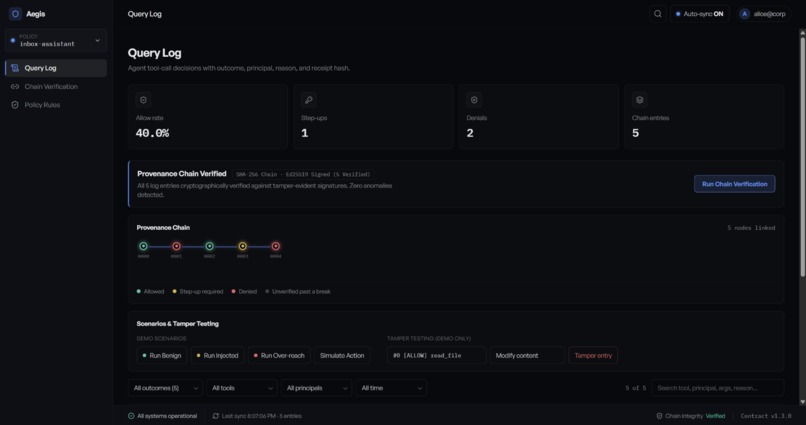Open the All tools filter
The image size is (806, 425).
click(x=242, y=388)
